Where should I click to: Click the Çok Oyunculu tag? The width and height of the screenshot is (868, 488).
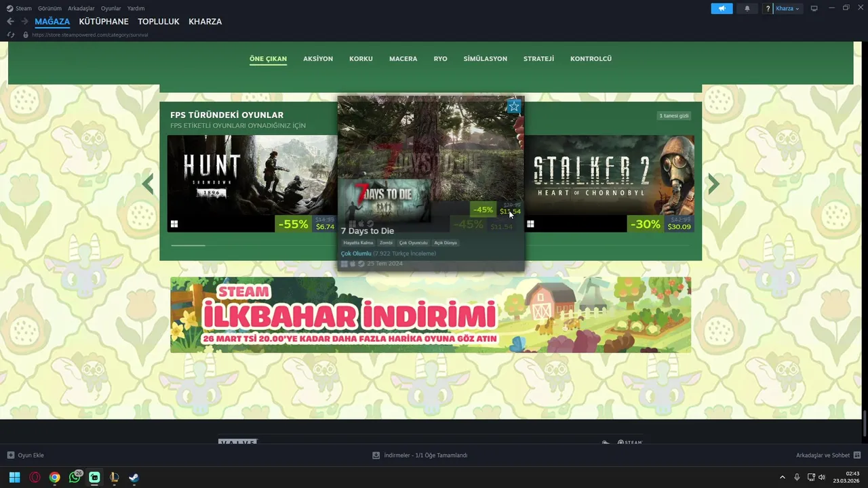(x=413, y=243)
